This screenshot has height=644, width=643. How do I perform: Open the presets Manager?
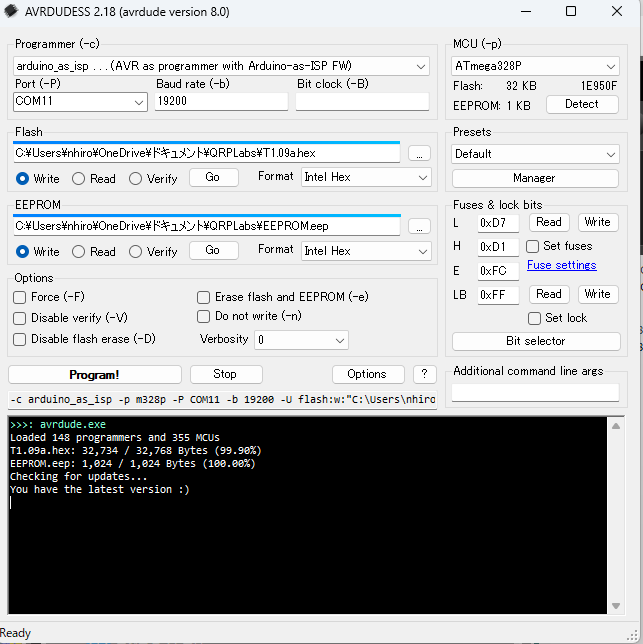[x=535, y=178]
